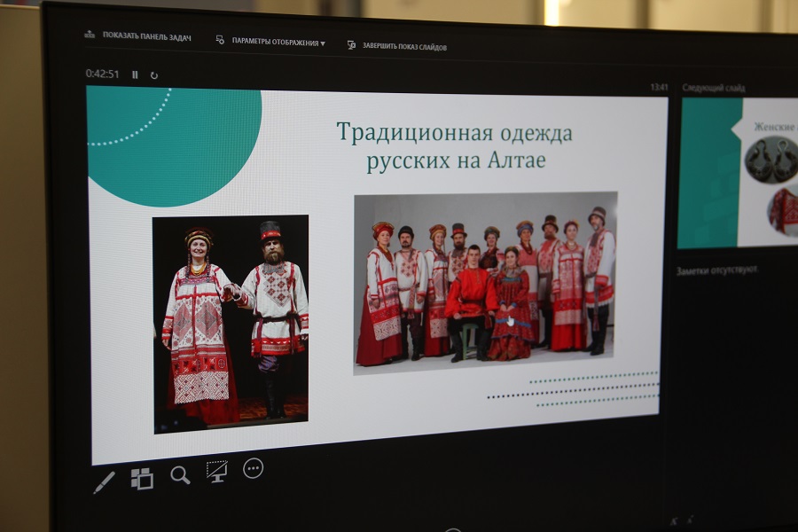Pause the presentation timer
The width and height of the screenshot is (798, 532).
click(135, 74)
